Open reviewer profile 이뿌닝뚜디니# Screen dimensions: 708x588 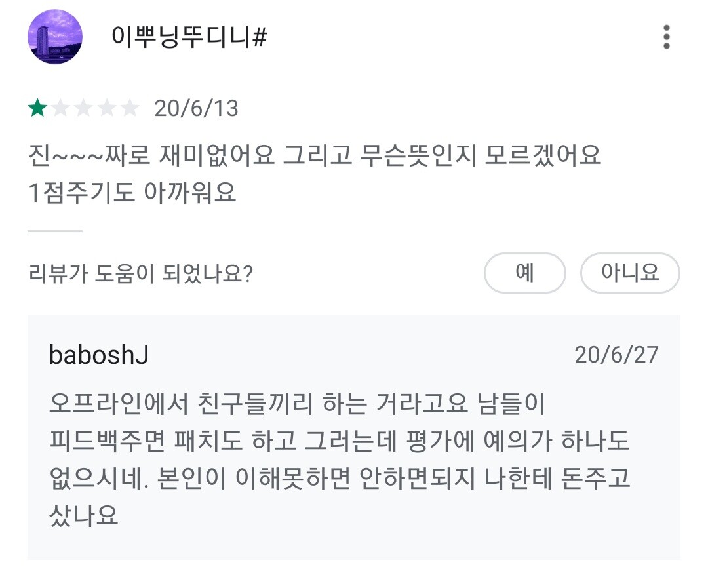[189, 38]
